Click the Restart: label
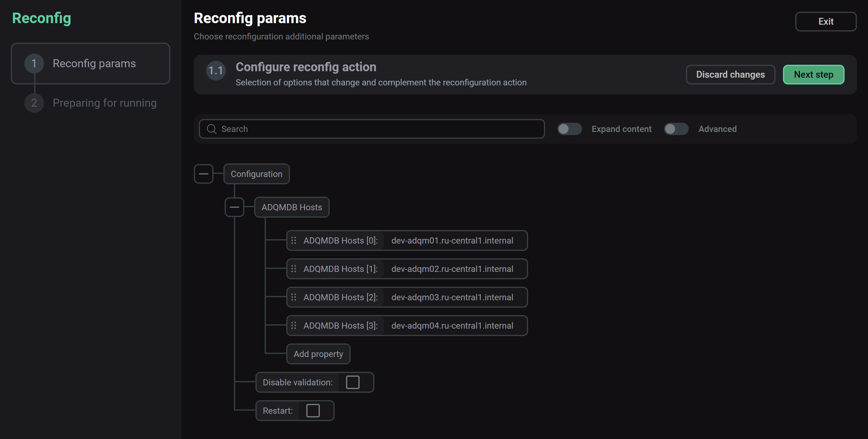 coord(278,411)
